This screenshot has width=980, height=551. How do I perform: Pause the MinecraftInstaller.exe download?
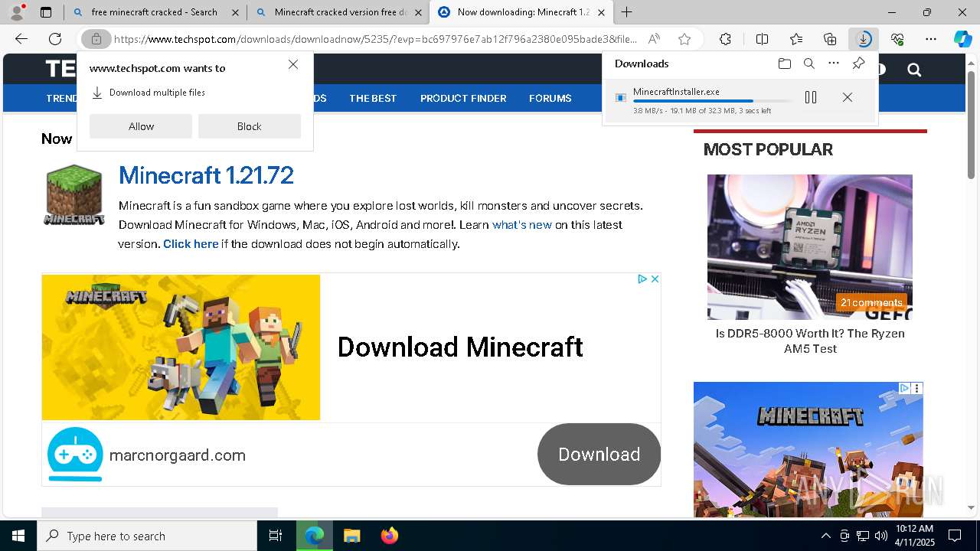pos(811,97)
